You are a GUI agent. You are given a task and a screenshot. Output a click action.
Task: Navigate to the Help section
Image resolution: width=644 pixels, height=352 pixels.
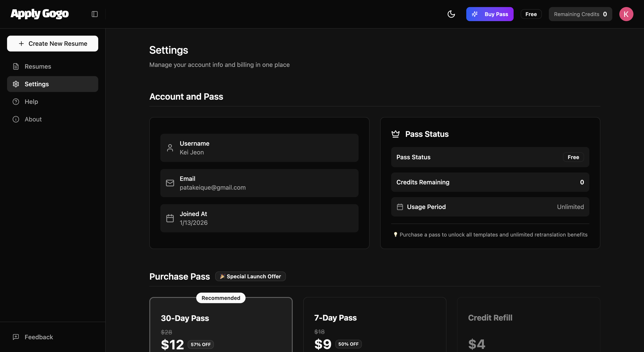[x=31, y=102]
